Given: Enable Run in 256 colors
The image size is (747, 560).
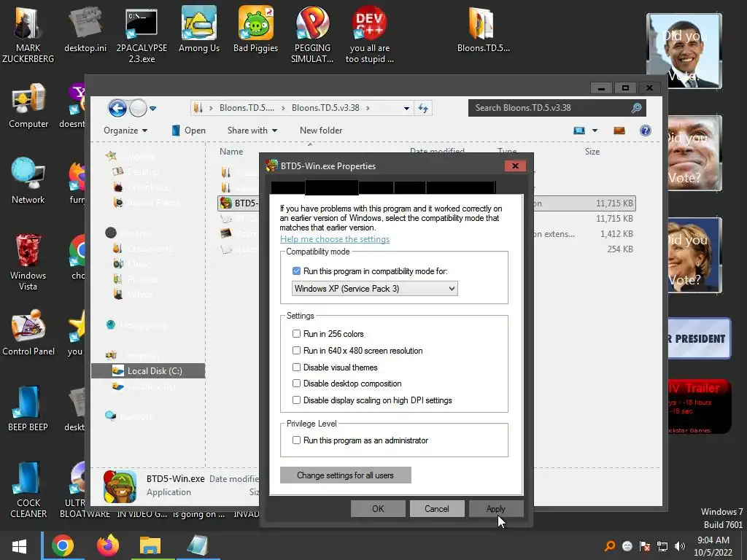Looking at the screenshot, I should tap(296, 334).
